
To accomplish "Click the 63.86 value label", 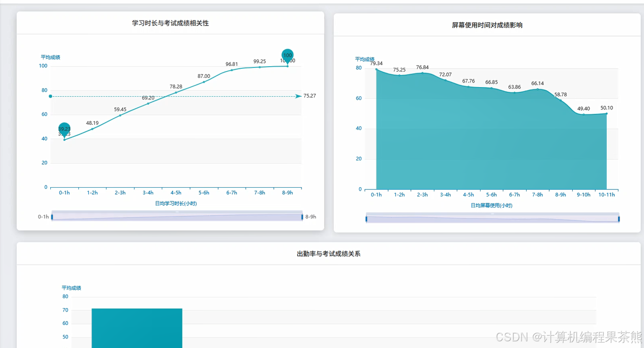I will tap(515, 87).
